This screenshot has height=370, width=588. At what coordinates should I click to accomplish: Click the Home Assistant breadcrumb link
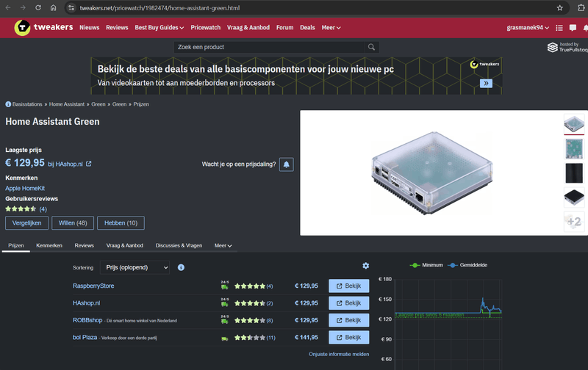(67, 104)
